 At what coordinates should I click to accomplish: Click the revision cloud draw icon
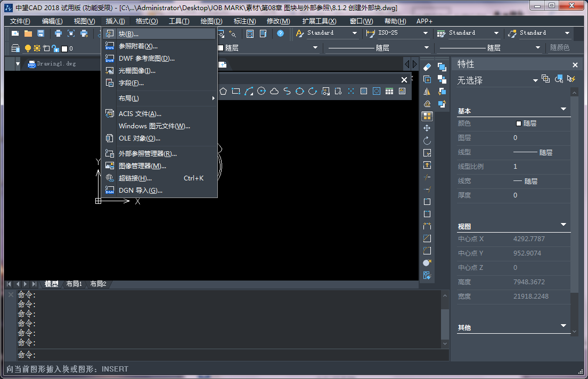coord(274,91)
